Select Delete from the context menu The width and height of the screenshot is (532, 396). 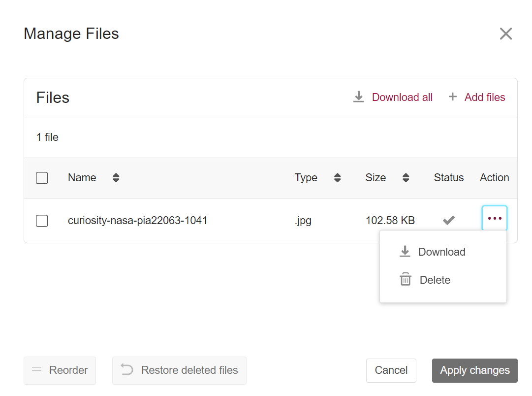coord(435,279)
